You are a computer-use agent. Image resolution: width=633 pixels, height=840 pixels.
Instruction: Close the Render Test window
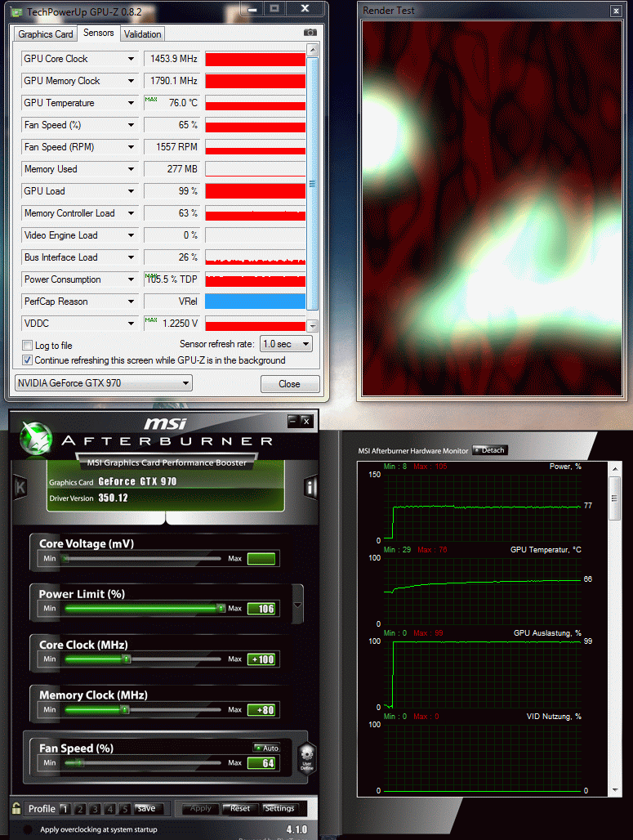click(616, 10)
